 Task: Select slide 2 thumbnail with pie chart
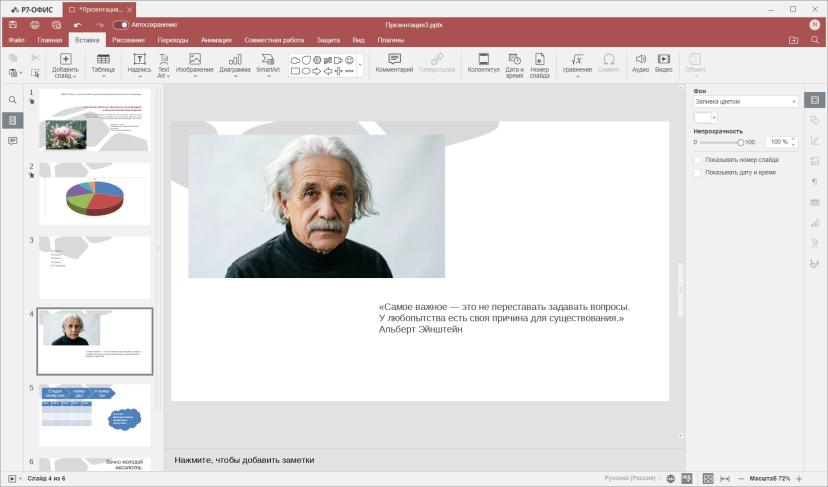coord(95,194)
